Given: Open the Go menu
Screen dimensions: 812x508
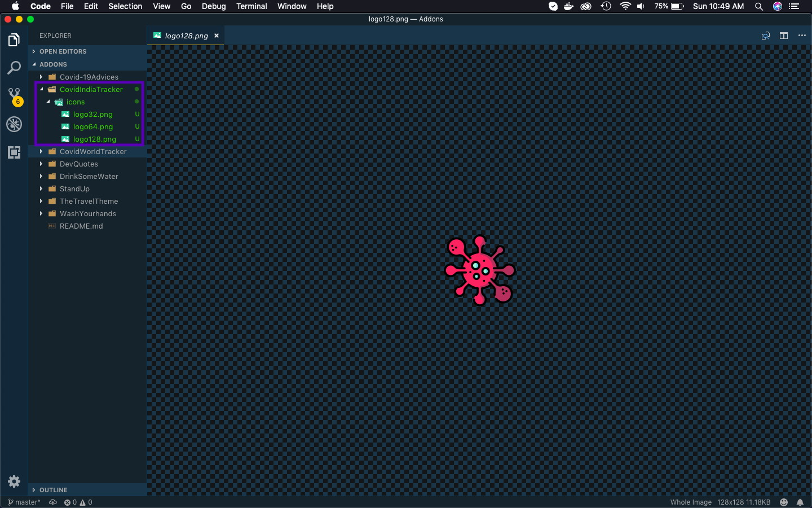Looking at the screenshot, I should tap(186, 6).
